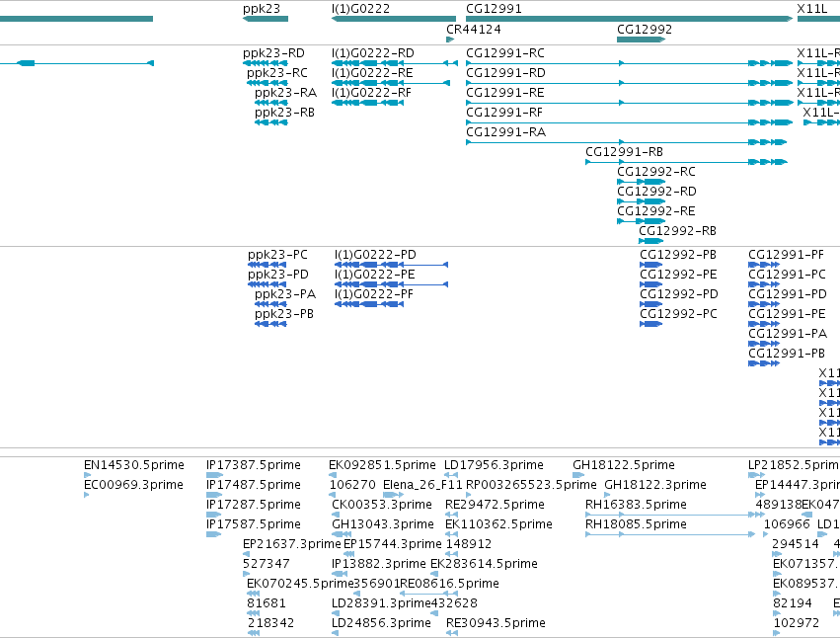Select protein CG12992-PE
Screen dimensions: 840x638
651,284
